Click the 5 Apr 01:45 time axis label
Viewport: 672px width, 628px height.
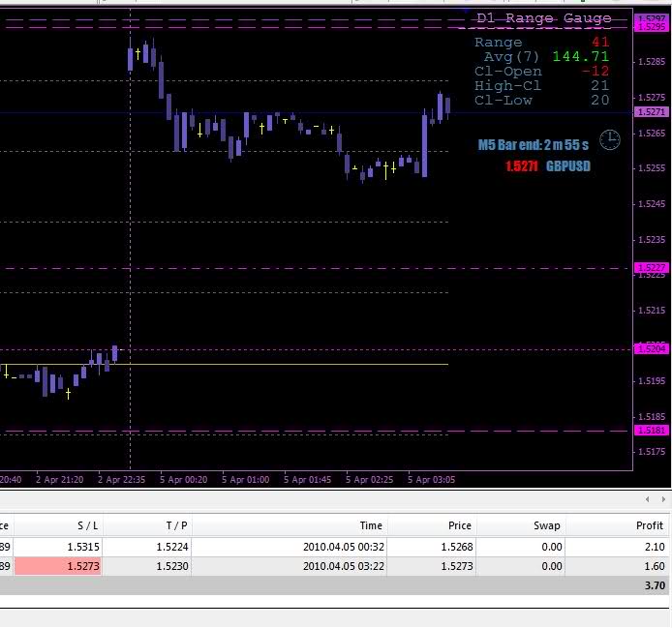click(308, 480)
